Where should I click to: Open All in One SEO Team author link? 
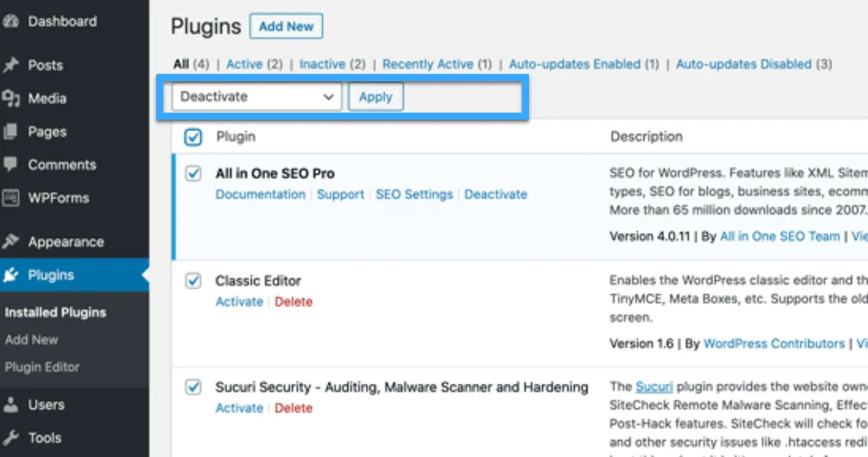click(780, 237)
